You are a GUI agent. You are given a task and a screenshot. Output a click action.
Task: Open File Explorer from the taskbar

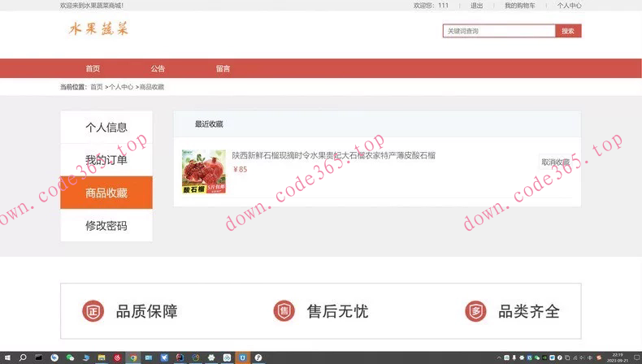pyautogui.click(x=102, y=357)
